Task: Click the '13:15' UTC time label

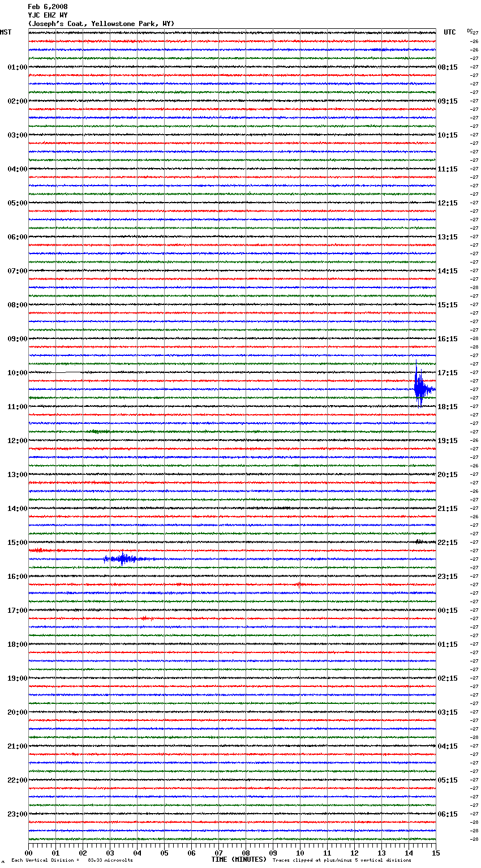Action: (x=448, y=237)
